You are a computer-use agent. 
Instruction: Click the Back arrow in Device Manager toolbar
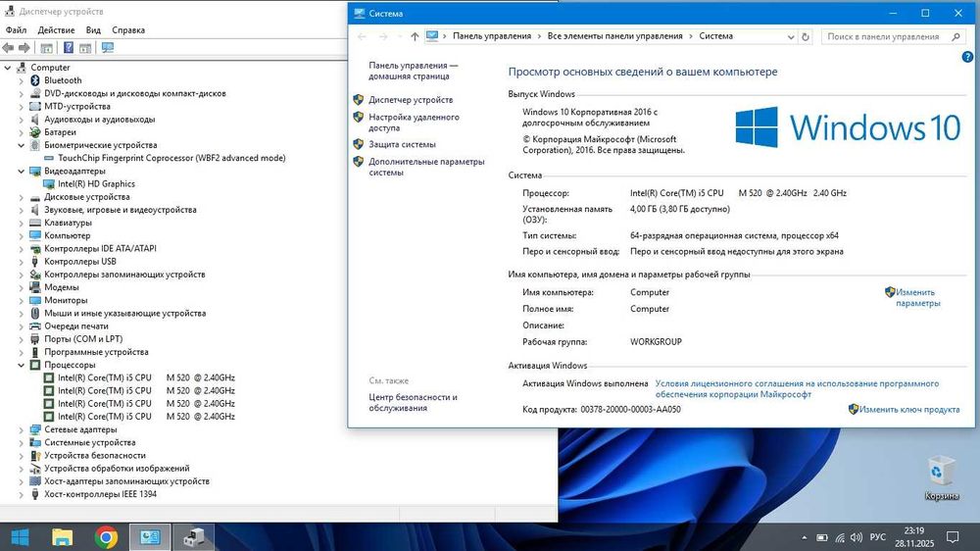tap(8, 47)
